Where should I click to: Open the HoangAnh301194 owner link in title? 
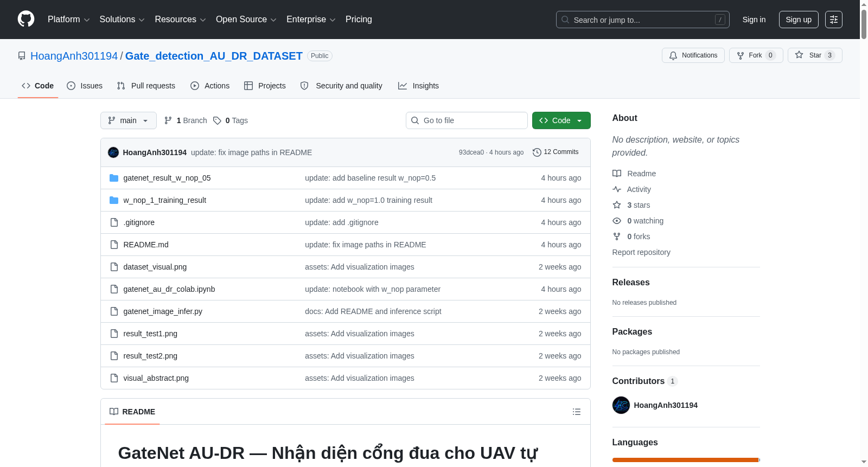click(74, 56)
